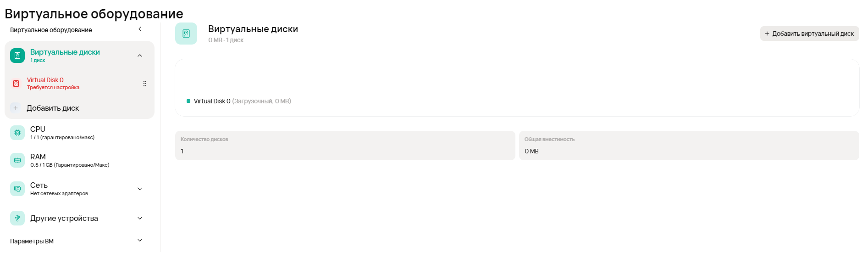Expand the Сеть section chevron

tap(140, 189)
